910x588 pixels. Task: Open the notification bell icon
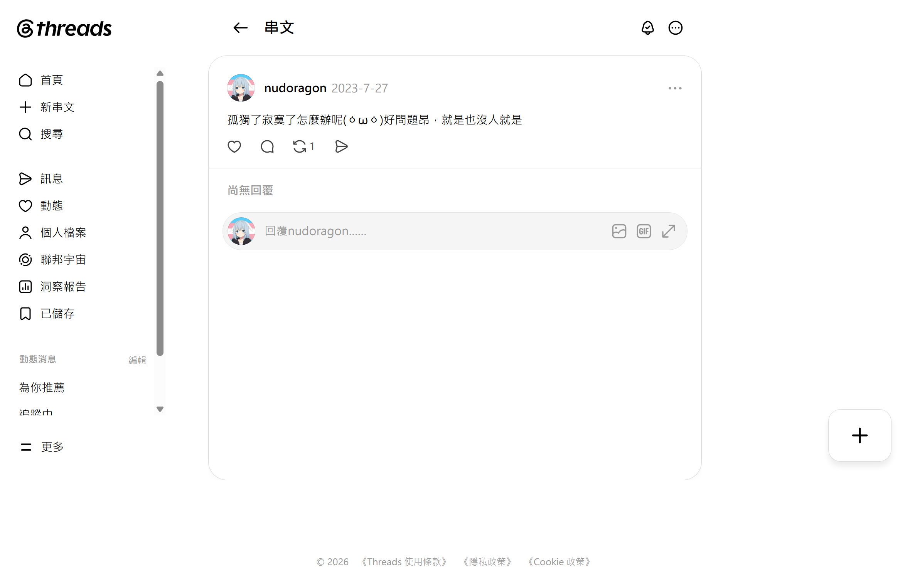coord(648,28)
